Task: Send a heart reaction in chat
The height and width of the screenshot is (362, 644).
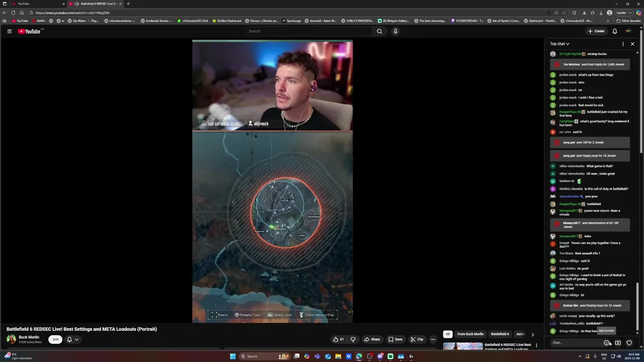Action: point(629,343)
